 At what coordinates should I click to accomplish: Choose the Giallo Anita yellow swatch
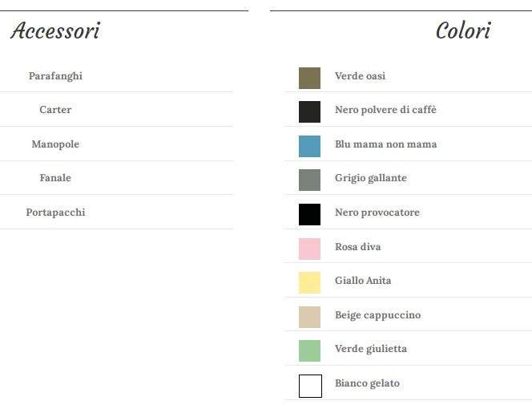click(309, 282)
